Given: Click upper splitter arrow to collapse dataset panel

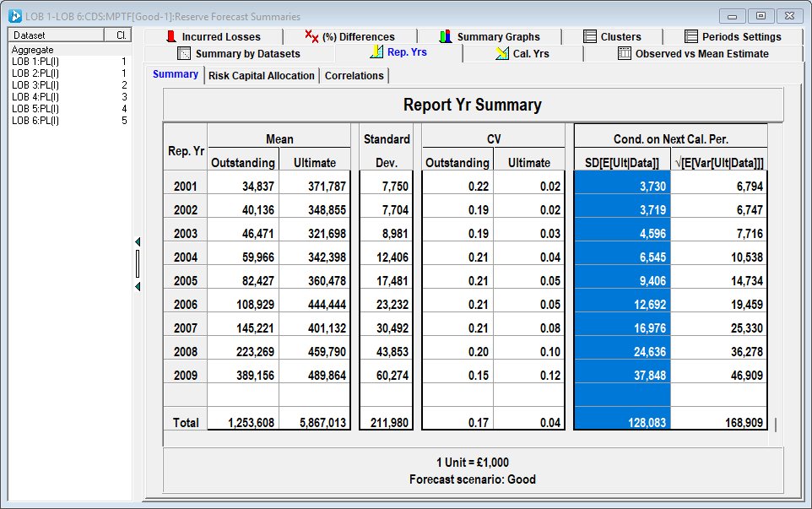Looking at the screenshot, I should [x=138, y=241].
